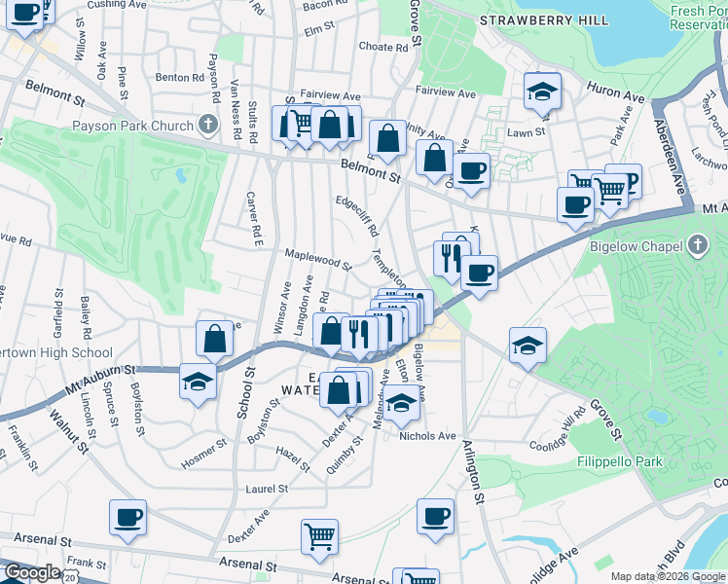Screen dimensions: 728x584
Task: Select the shopping bag marker near Unity Ave
Action: 434,159
